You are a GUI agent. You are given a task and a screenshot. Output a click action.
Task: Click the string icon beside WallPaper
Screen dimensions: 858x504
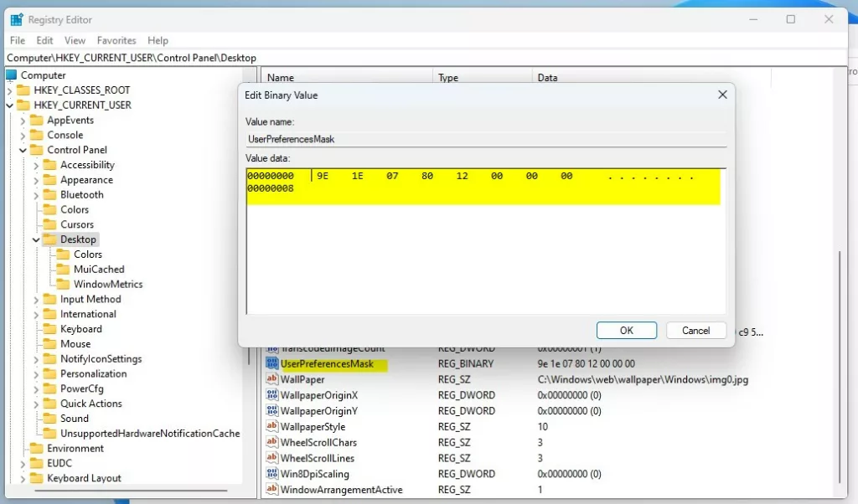[x=272, y=378]
